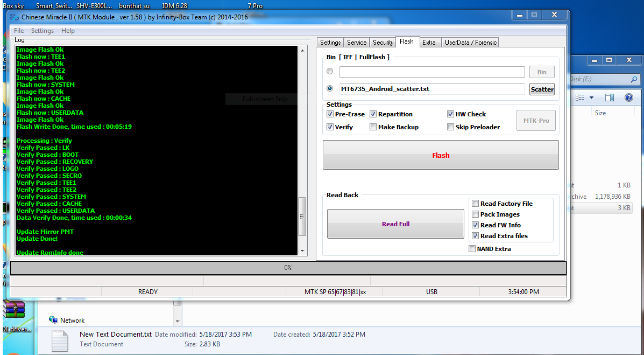Screen dimensions: 644x355
Task: Toggle the Explorer preview pane icon
Action: tap(610, 98)
